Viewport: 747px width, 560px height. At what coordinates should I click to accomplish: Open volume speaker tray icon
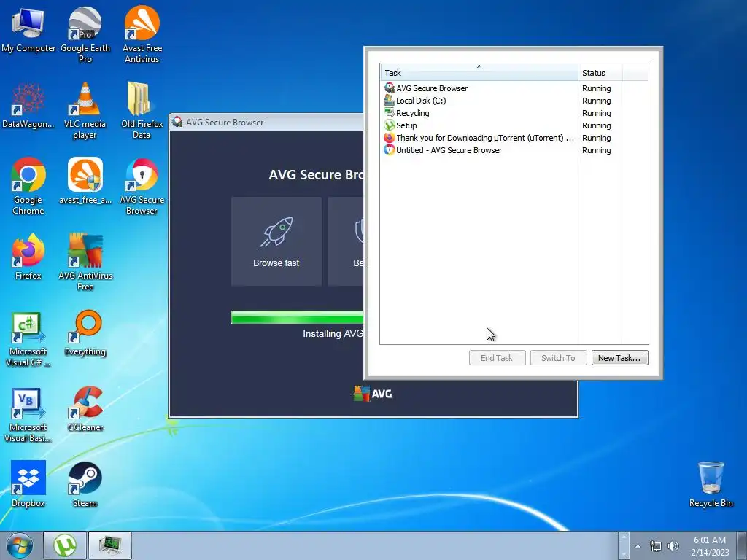[x=673, y=546]
